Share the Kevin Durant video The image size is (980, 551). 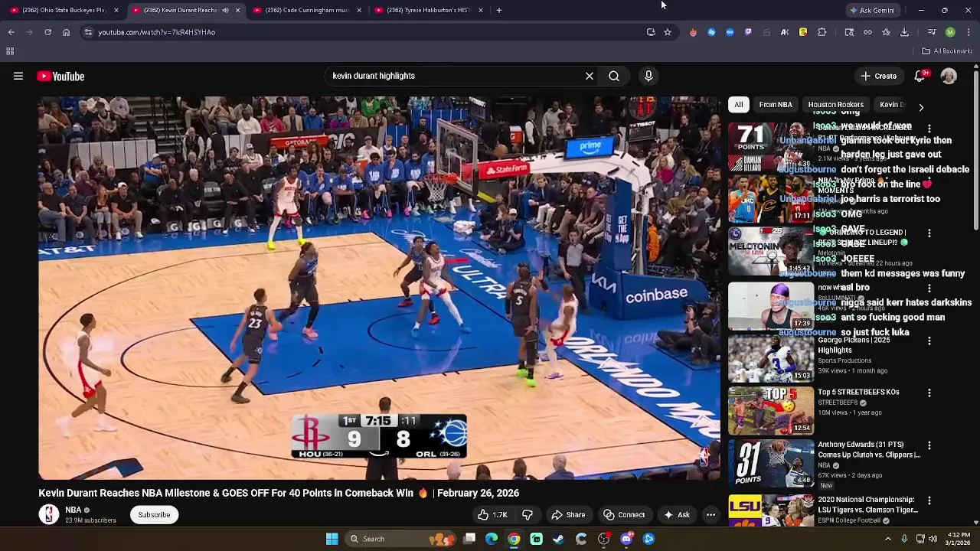tap(568, 515)
